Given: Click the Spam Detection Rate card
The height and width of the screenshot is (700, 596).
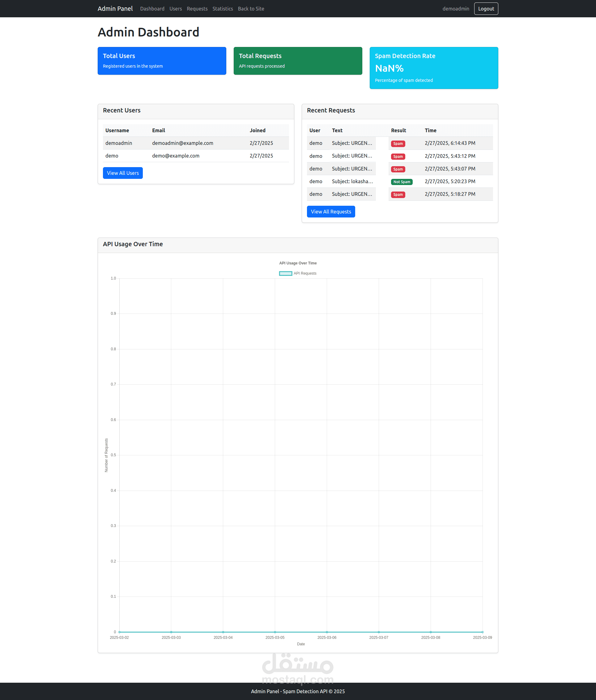Looking at the screenshot, I should tap(433, 68).
